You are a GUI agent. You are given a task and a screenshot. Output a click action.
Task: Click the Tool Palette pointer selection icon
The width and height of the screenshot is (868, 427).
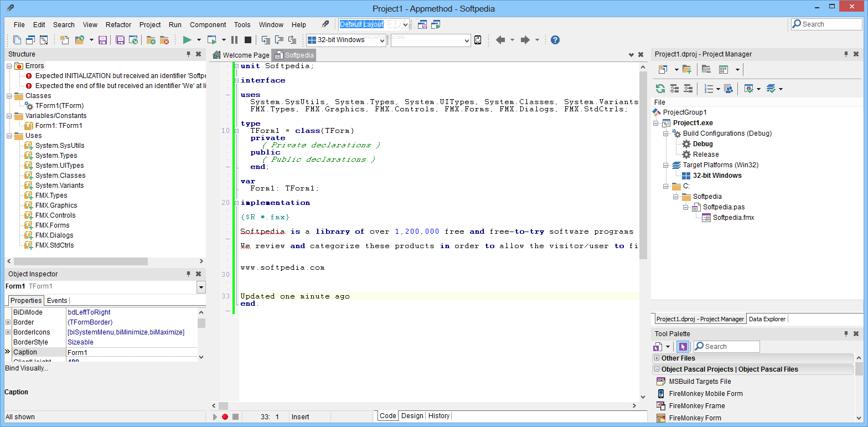(x=683, y=347)
